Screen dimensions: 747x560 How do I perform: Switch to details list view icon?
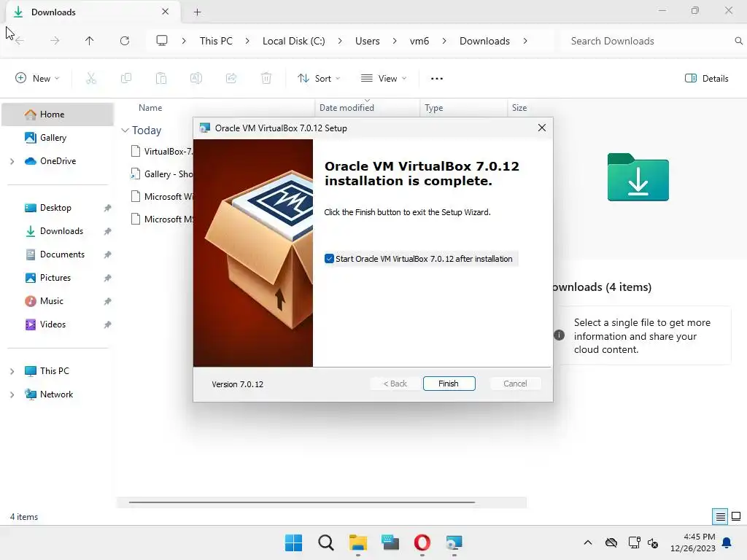point(720,516)
